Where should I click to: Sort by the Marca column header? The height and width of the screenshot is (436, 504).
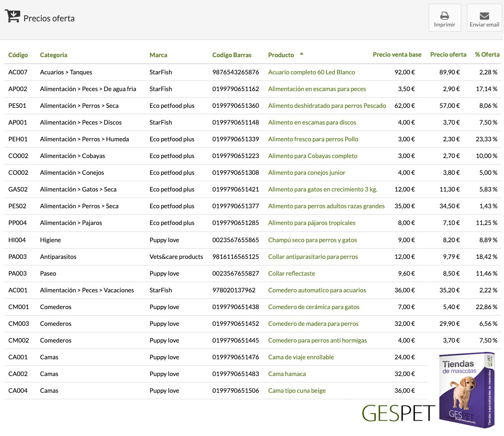click(158, 55)
